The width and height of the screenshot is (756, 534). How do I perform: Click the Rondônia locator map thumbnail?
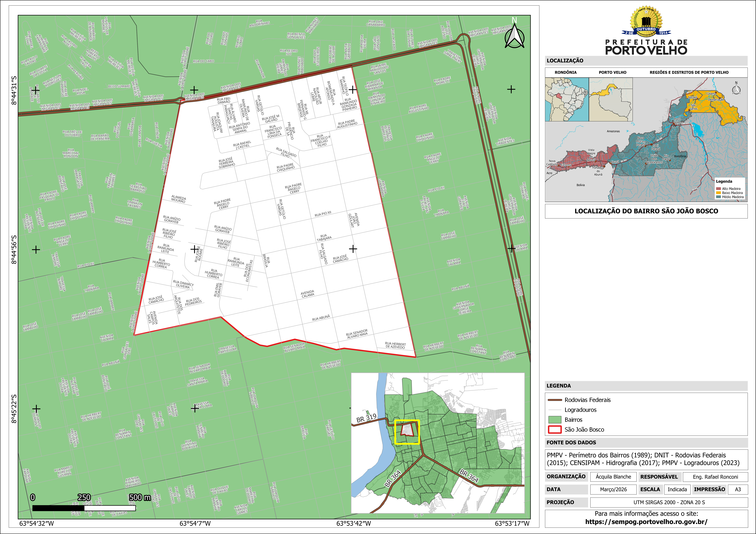coord(567,99)
